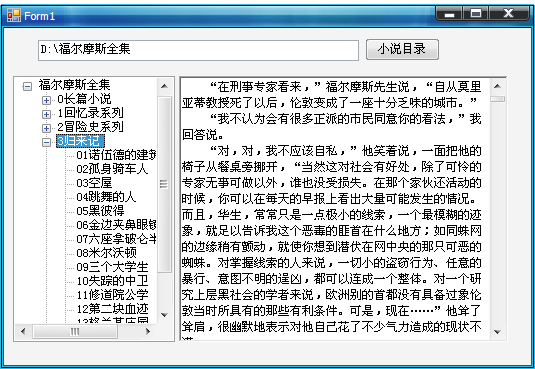
Task: Close the Form1 window
Action: [x=509, y=14]
